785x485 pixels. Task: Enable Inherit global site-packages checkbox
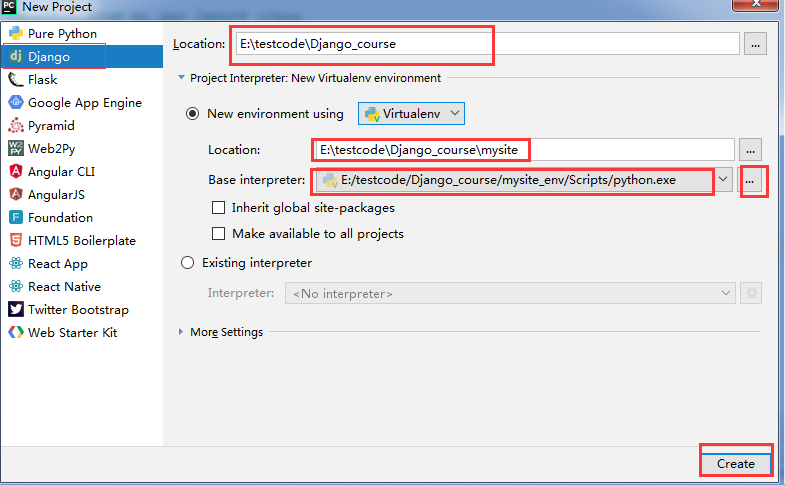click(x=218, y=208)
